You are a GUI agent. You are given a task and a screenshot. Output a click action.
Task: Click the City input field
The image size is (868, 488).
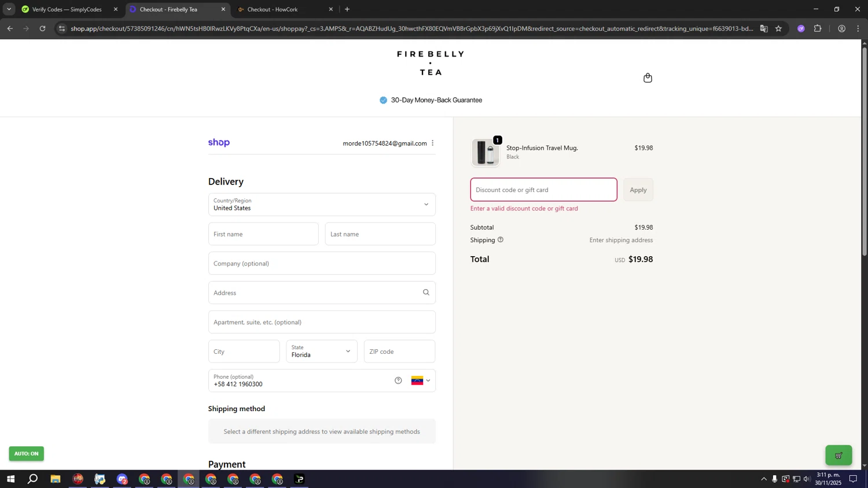point(244,352)
